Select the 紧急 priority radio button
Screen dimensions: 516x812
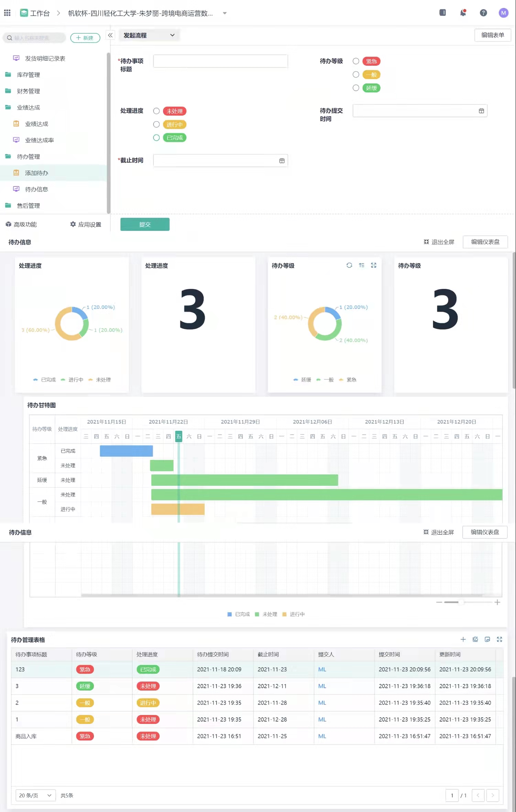point(356,61)
